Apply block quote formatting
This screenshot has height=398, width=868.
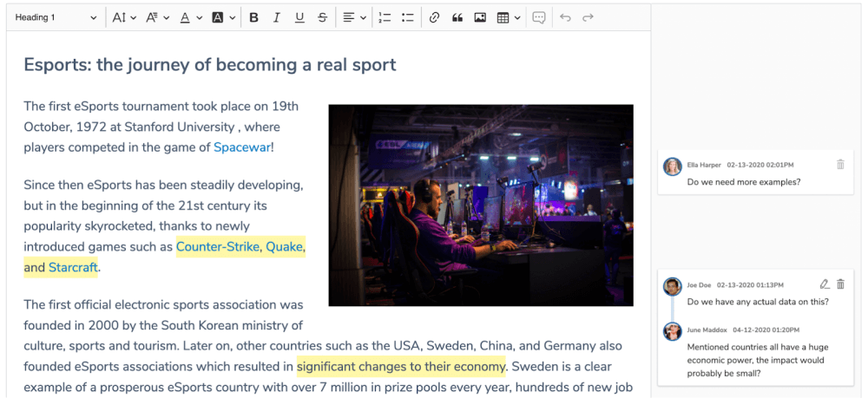click(x=457, y=17)
